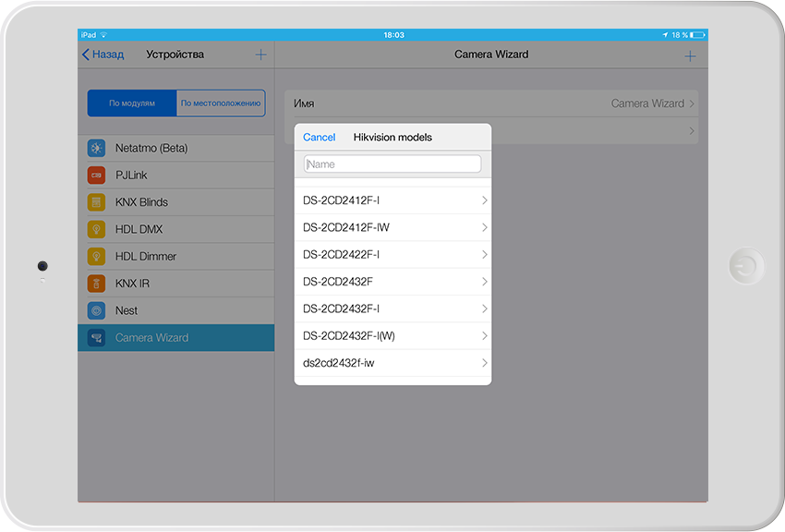
Task: Switch to the По модулям segment
Action: pos(132,103)
